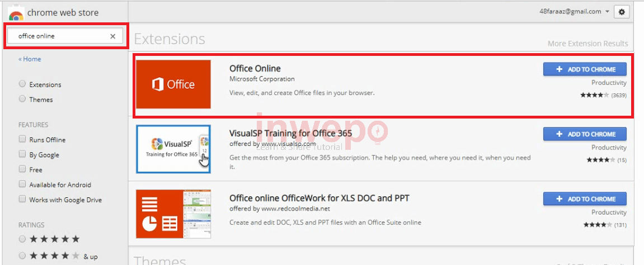
Task: Clear the search box with X icon
Action: 112,36
